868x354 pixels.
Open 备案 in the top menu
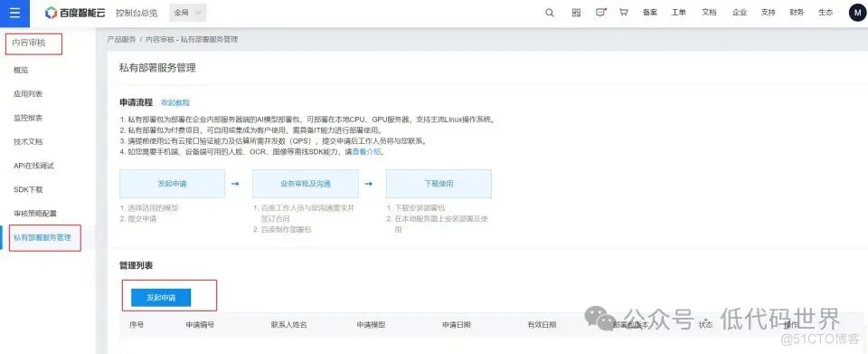(650, 13)
